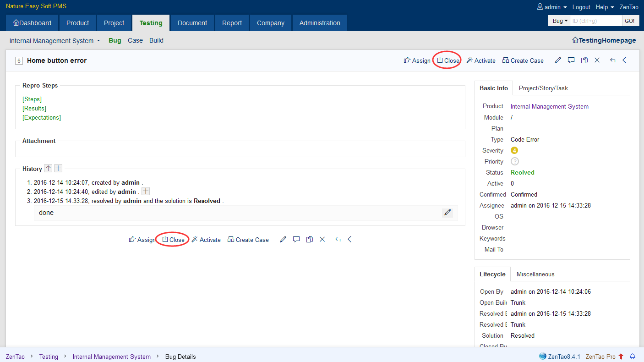The width and height of the screenshot is (644, 362).
Task: Open the TestingHomepage link
Action: click(x=604, y=40)
